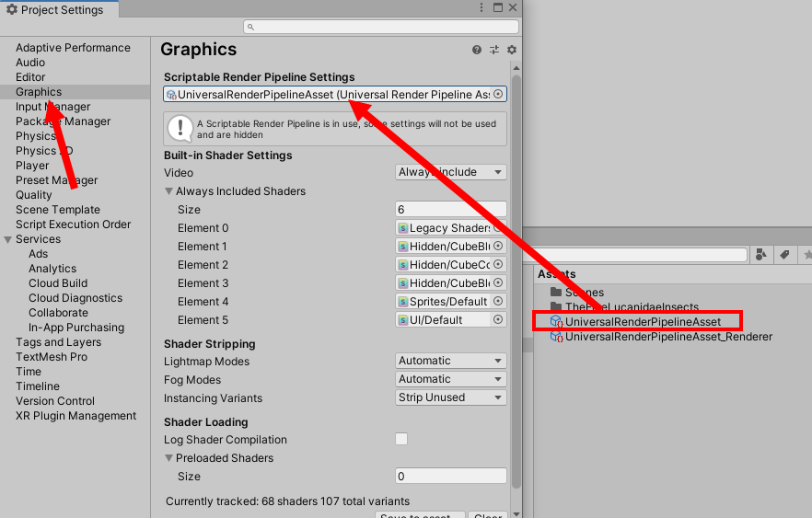Click the Scriptable Render Pipeline asset field
The height and width of the screenshot is (518, 812).
[x=334, y=94]
